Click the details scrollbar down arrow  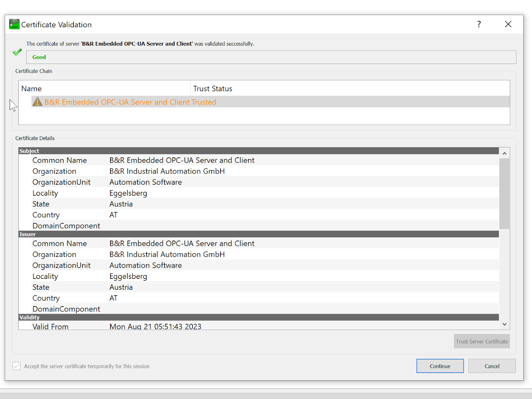click(x=504, y=324)
